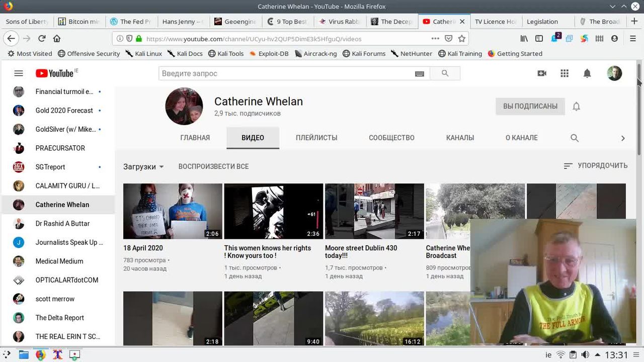
Task: Click the create video camera icon
Action: click(542, 73)
